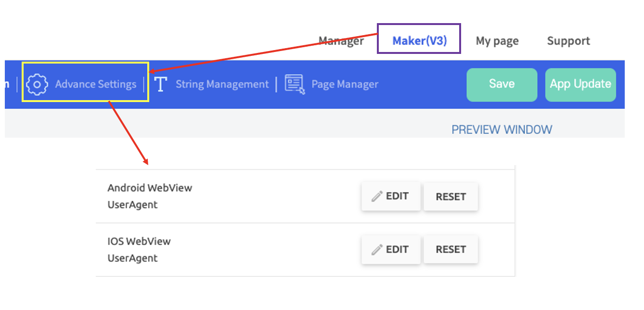The height and width of the screenshot is (310, 644).
Task: Go to My page
Action: point(497,41)
